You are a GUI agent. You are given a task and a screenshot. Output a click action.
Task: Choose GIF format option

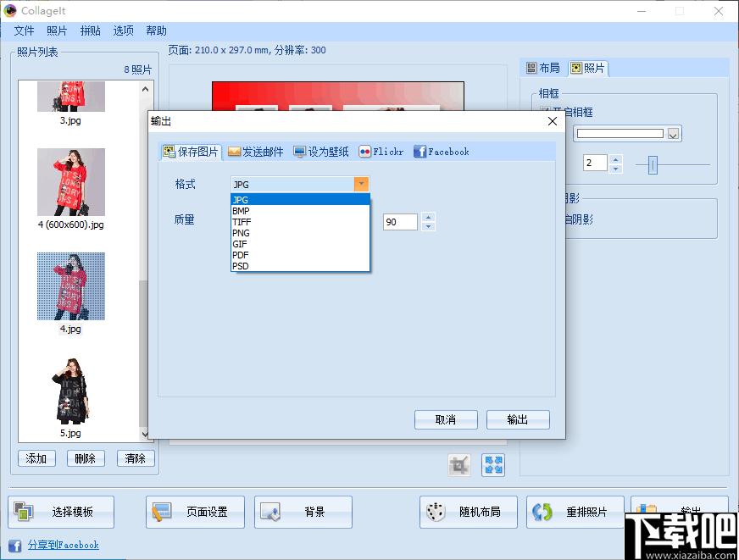pos(300,244)
